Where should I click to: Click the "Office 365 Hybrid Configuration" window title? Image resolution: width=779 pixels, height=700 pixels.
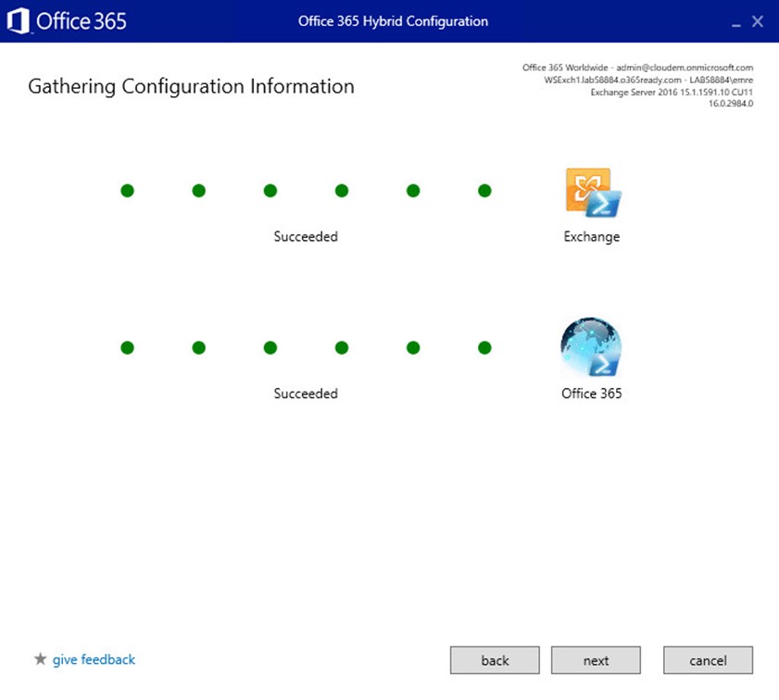(393, 21)
